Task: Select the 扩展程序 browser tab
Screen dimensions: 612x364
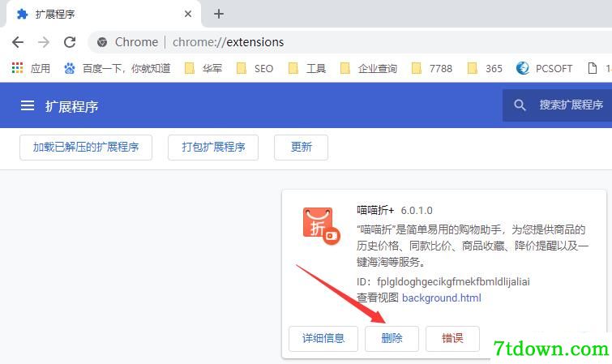Action: 104,14
